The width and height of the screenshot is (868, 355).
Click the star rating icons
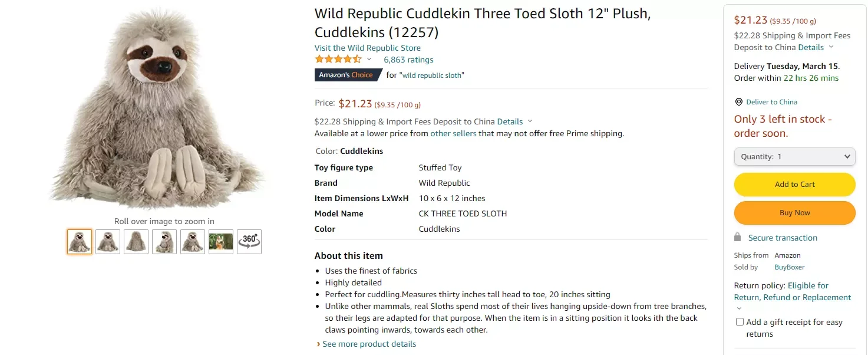[x=338, y=60]
